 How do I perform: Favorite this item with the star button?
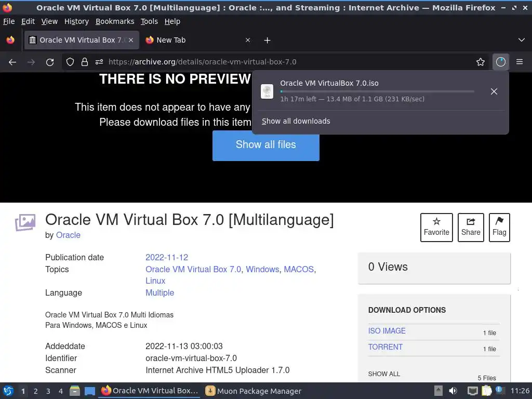(436, 228)
